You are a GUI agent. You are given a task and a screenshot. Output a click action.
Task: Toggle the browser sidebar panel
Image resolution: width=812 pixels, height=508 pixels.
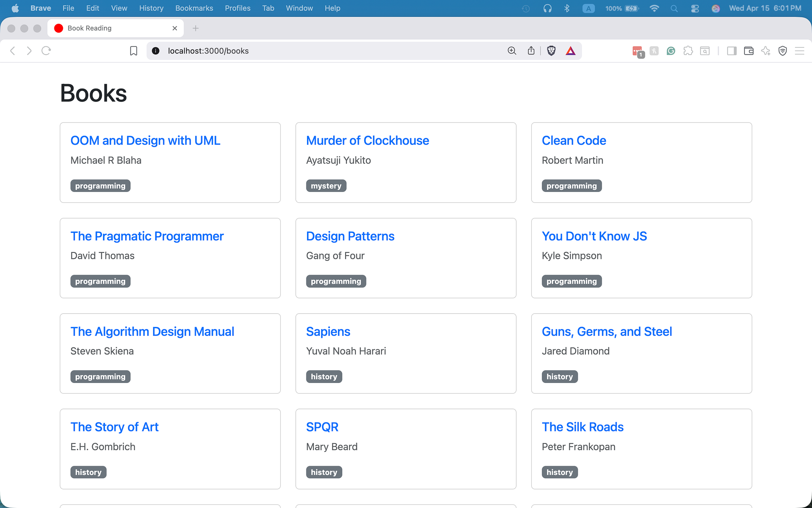[x=731, y=51]
